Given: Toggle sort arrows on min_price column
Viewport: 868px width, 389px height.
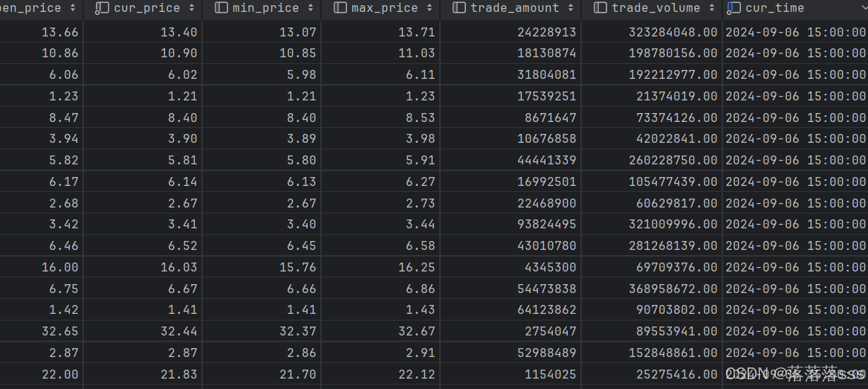Looking at the screenshot, I should click(x=310, y=7).
